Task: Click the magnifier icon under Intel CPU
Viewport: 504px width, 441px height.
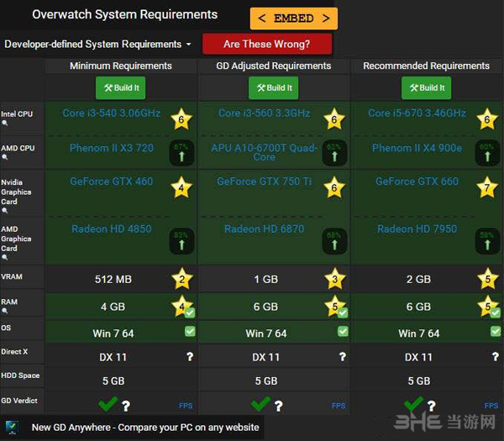Action: [x=4, y=123]
